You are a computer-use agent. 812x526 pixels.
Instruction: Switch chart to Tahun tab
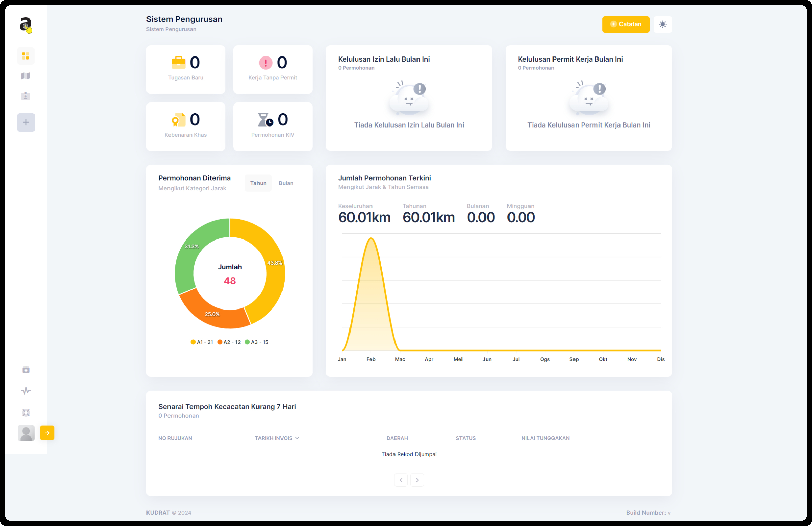click(258, 183)
